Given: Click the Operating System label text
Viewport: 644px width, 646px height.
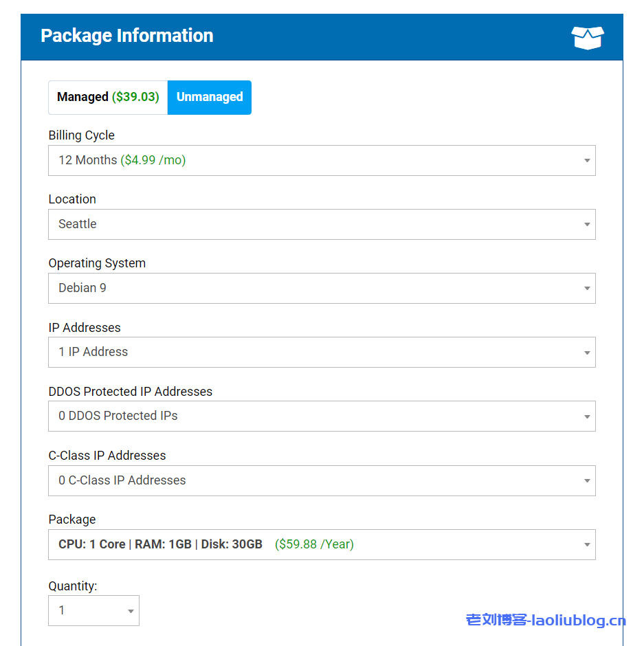Looking at the screenshot, I should pyautogui.click(x=97, y=263).
